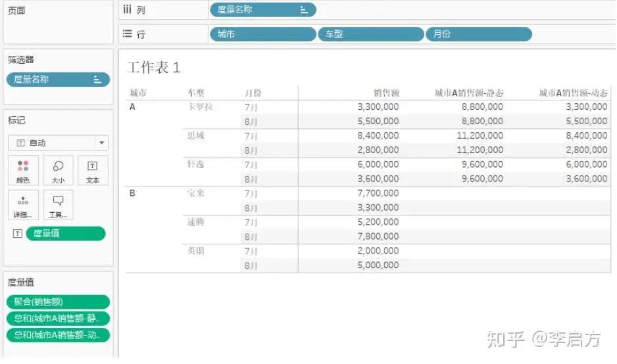Select the 思域 model row header
The image size is (617, 364).
click(195, 135)
